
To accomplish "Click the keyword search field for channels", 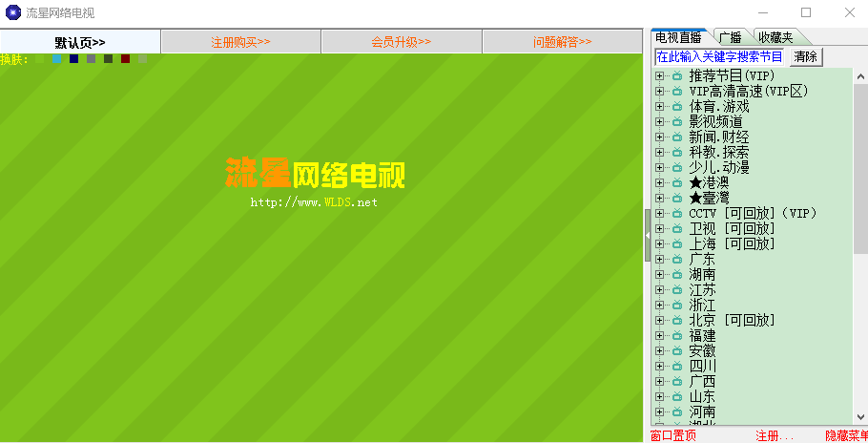I will tap(721, 57).
